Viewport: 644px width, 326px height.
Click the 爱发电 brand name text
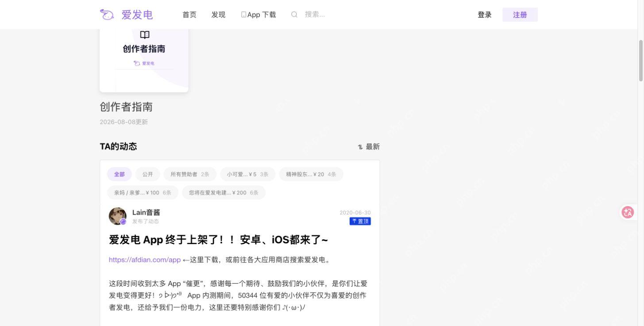click(x=137, y=15)
